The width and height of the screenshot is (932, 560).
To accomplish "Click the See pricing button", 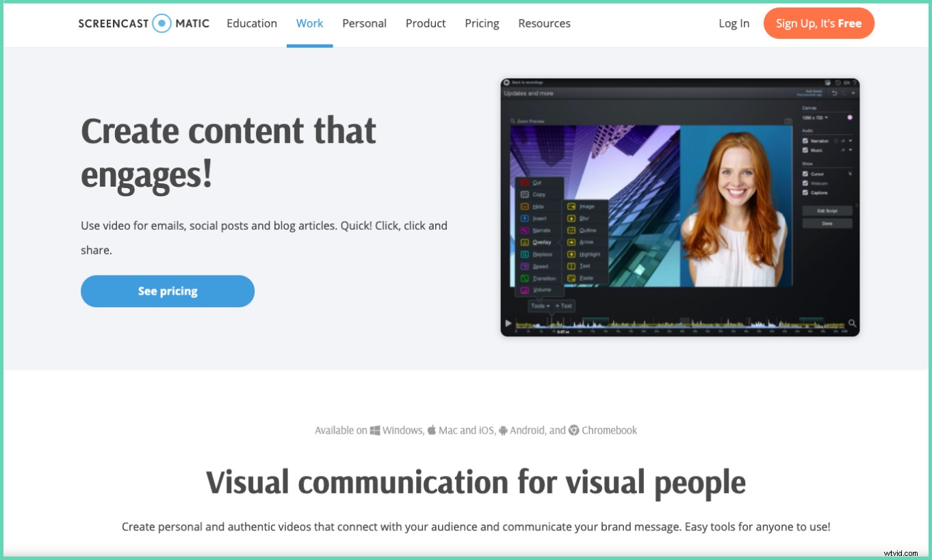I will (167, 291).
